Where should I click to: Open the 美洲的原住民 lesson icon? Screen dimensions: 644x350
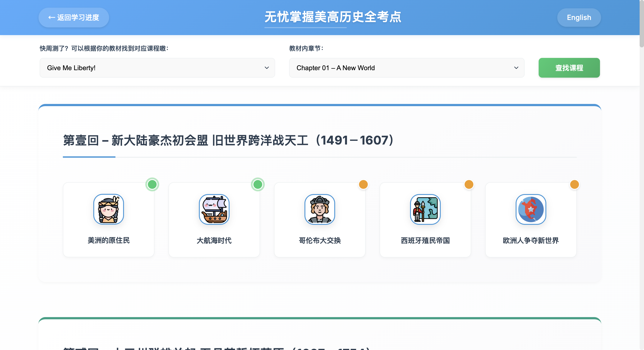[108, 209]
